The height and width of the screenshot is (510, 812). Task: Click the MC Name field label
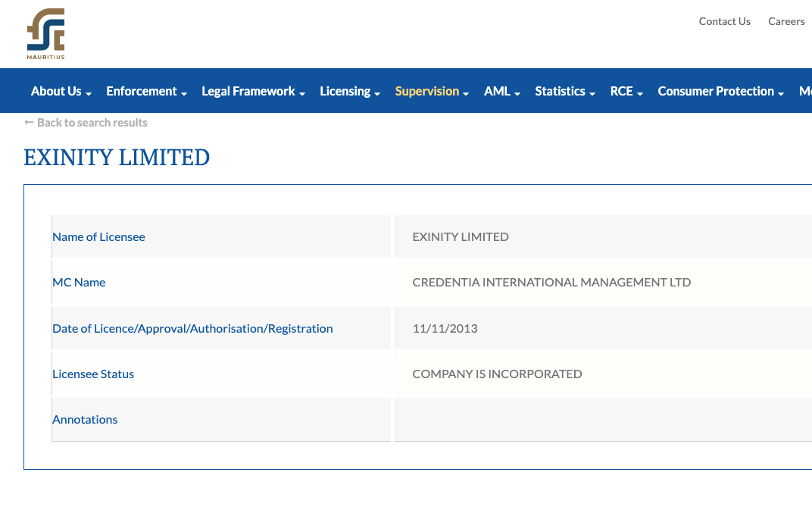pyautogui.click(x=79, y=283)
